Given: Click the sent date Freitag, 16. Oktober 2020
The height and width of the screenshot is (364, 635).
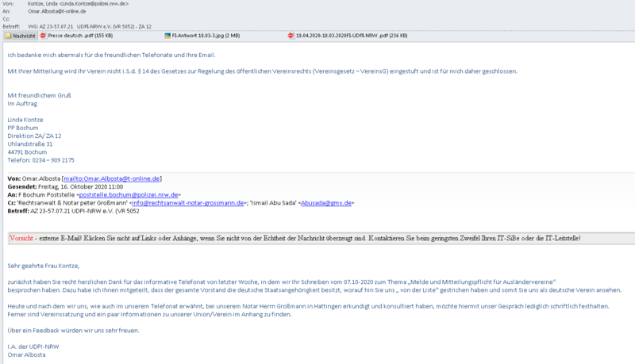Looking at the screenshot, I should [x=83, y=186].
